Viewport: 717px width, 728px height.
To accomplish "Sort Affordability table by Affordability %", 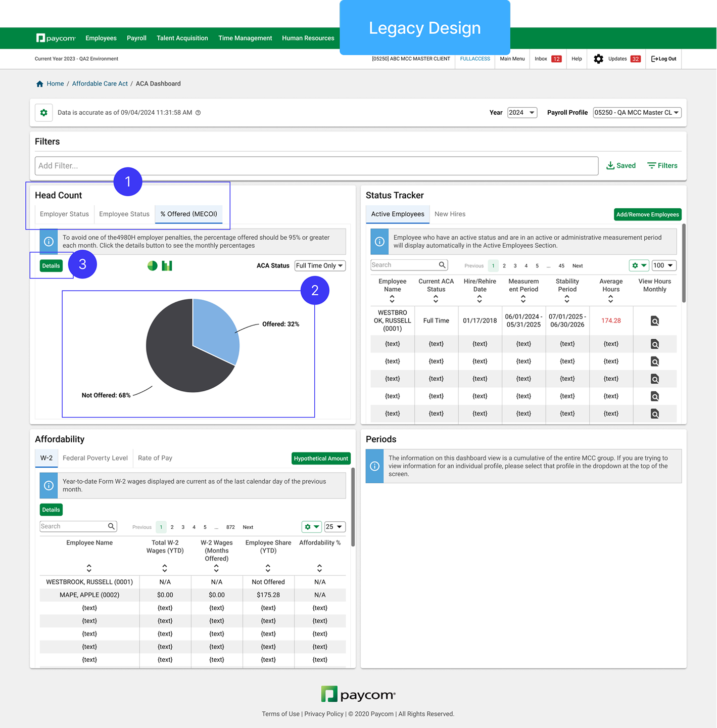I will [x=319, y=568].
